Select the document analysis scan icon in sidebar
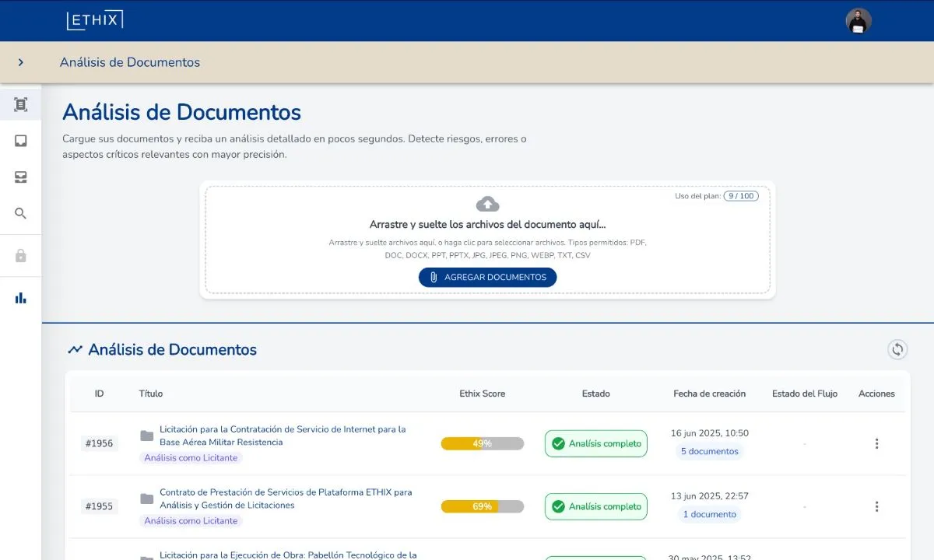934x560 pixels. [21, 104]
